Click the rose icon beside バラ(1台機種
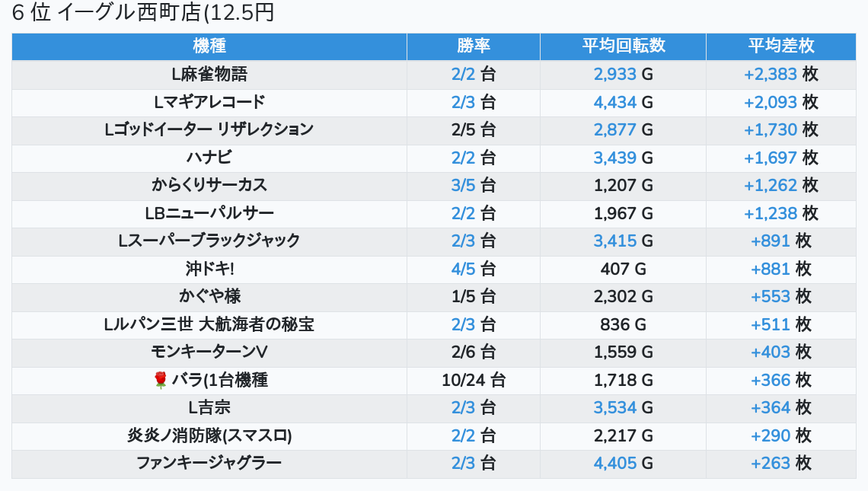This screenshot has width=868, height=491. (x=161, y=381)
